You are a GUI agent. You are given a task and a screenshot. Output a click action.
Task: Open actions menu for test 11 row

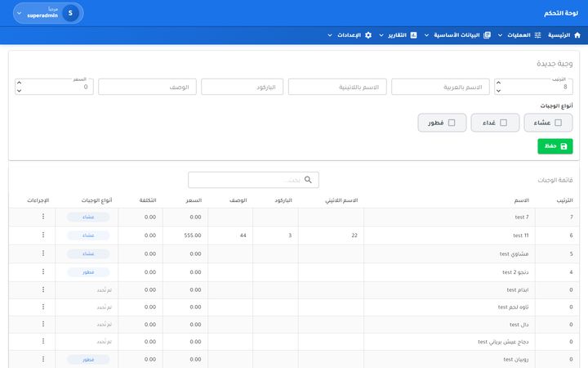click(43, 235)
